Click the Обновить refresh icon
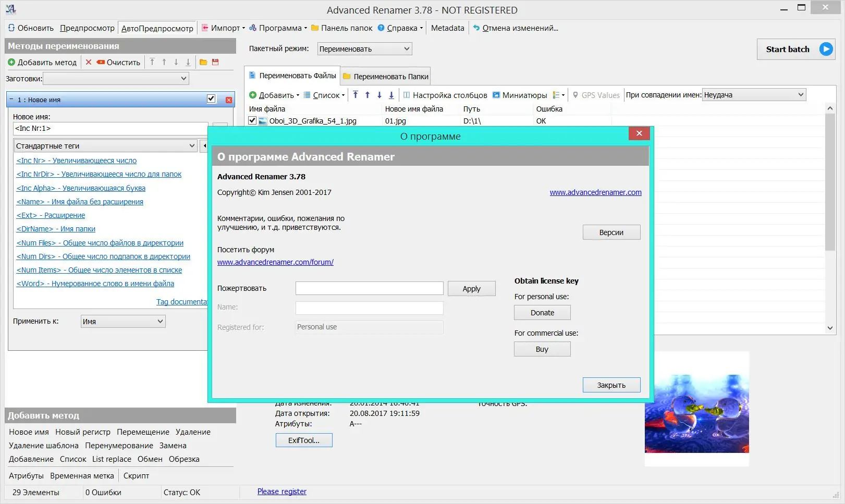This screenshot has width=845, height=504. (x=11, y=28)
